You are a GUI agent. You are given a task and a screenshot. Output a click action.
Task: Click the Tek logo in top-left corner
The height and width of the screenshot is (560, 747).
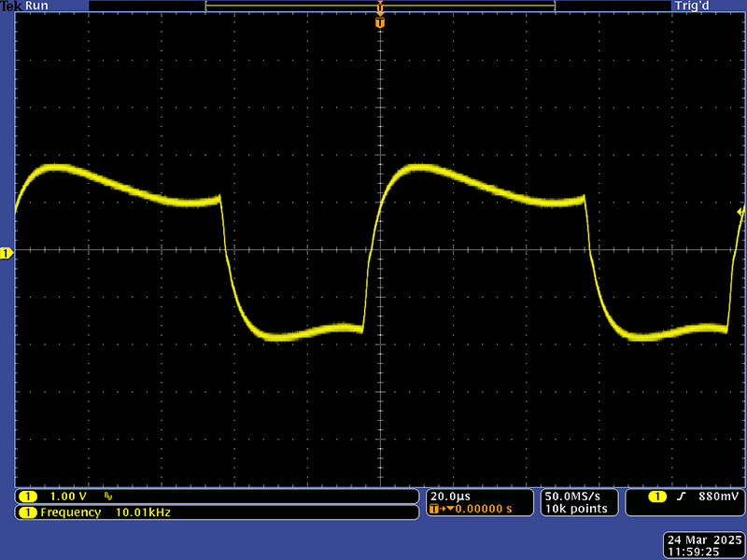tap(10, 6)
